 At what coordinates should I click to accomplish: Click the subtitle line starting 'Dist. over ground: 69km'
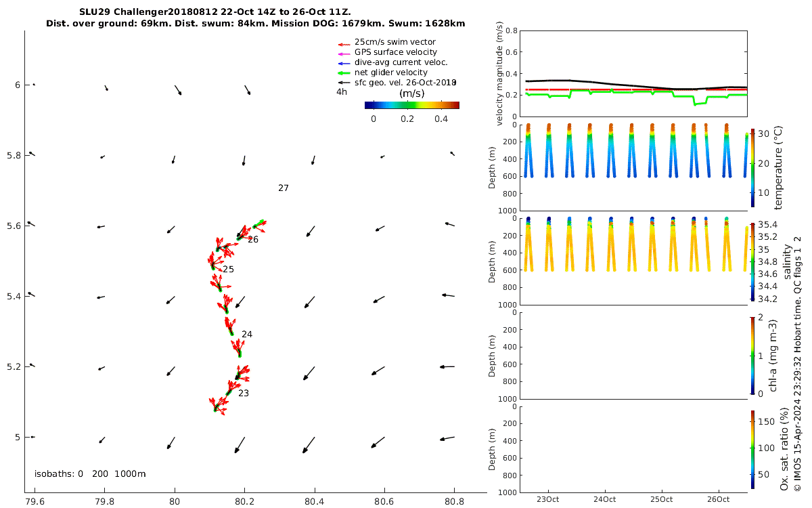[256, 24]
